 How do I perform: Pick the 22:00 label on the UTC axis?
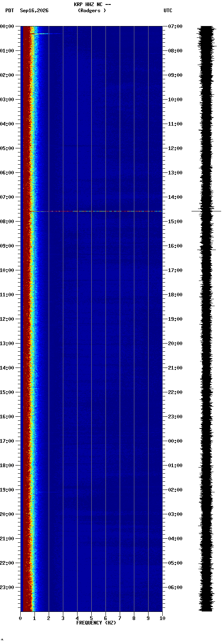(175, 392)
